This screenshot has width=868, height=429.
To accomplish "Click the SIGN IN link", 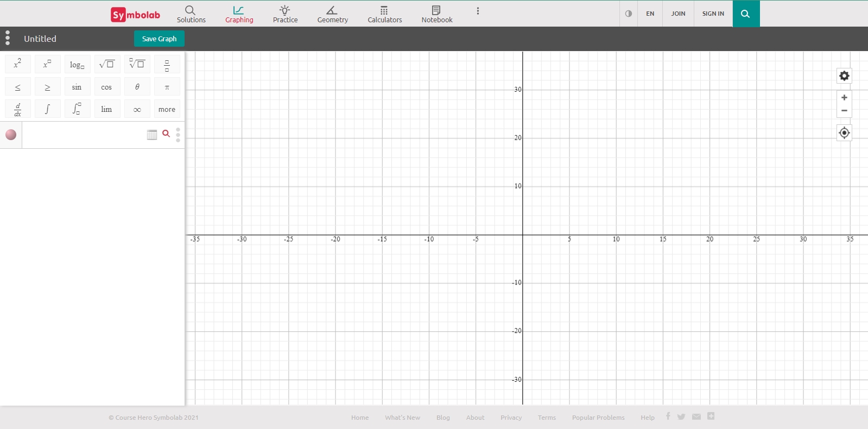I will (713, 14).
